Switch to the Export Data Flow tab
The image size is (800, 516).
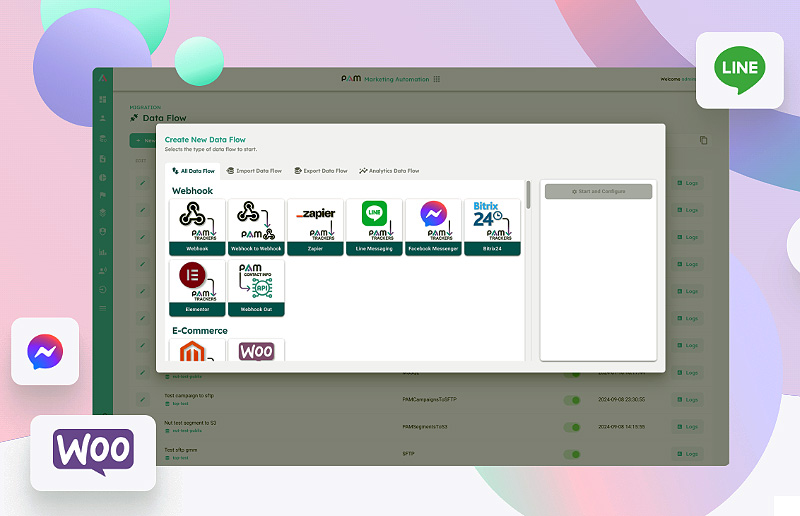click(x=320, y=171)
